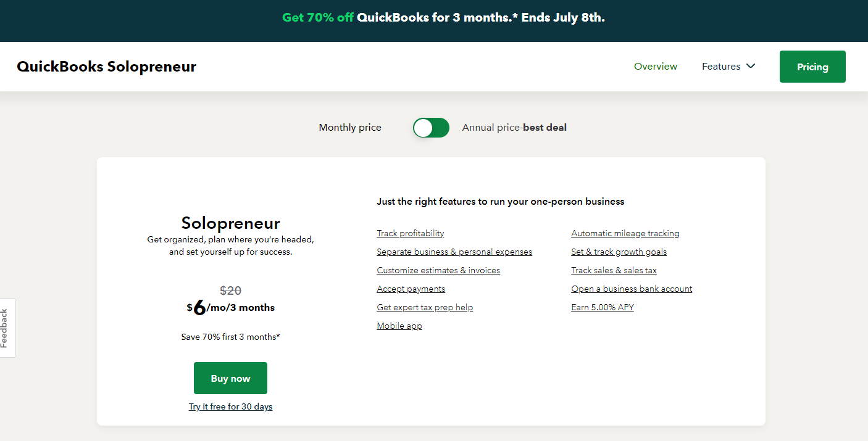This screenshot has height=441, width=868.
Task: Select the Accept payments link
Action: 411,289
